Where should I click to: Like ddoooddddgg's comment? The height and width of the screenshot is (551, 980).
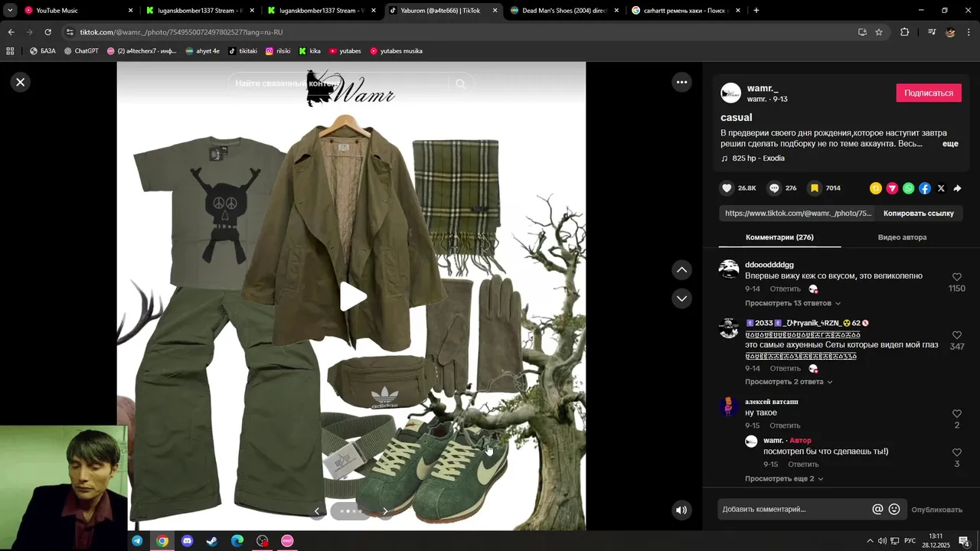(957, 277)
